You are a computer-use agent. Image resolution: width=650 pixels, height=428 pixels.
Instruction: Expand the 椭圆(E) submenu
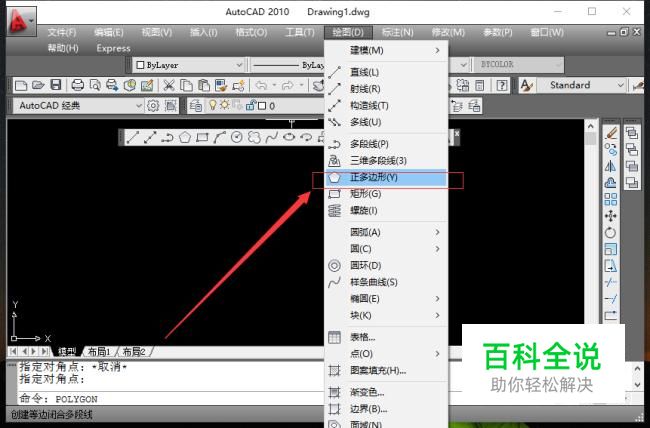pos(386,299)
